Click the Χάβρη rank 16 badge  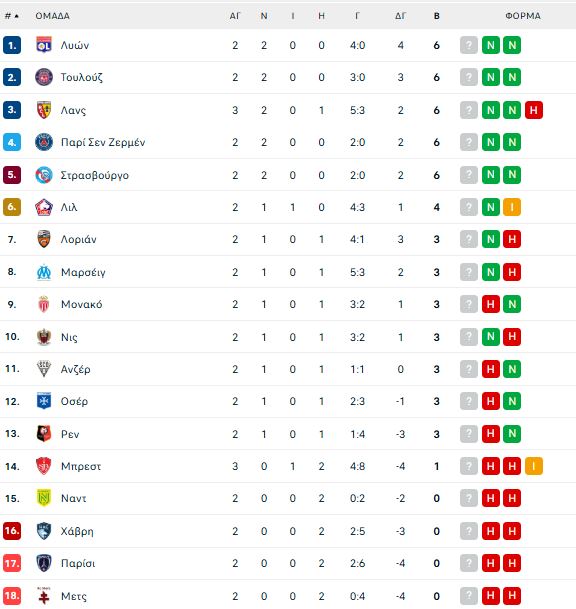(12, 531)
